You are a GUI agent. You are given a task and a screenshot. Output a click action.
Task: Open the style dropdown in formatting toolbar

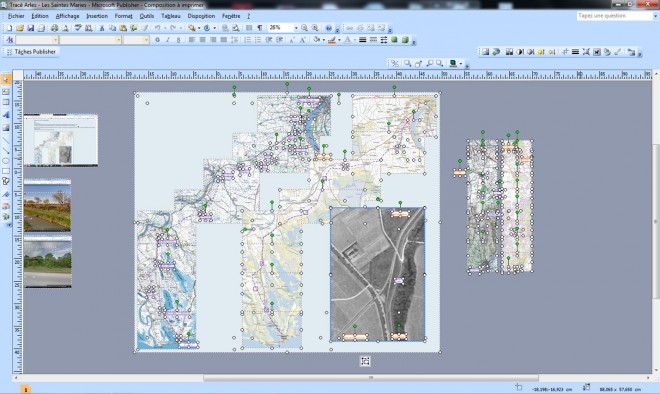click(x=55, y=40)
